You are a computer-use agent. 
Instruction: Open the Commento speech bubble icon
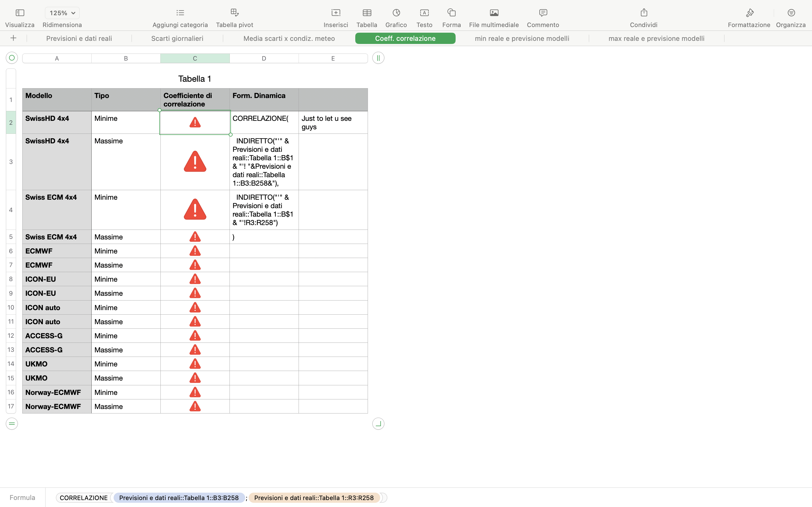543,13
